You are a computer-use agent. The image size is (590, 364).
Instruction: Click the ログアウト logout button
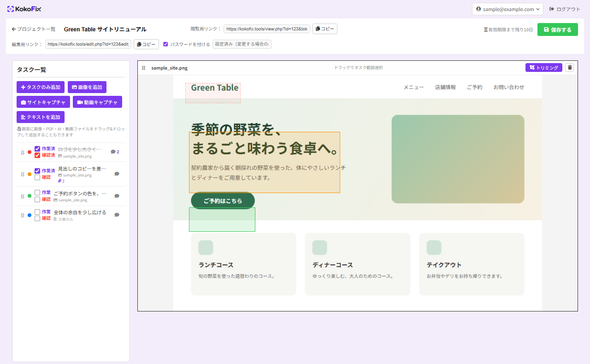coord(565,9)
